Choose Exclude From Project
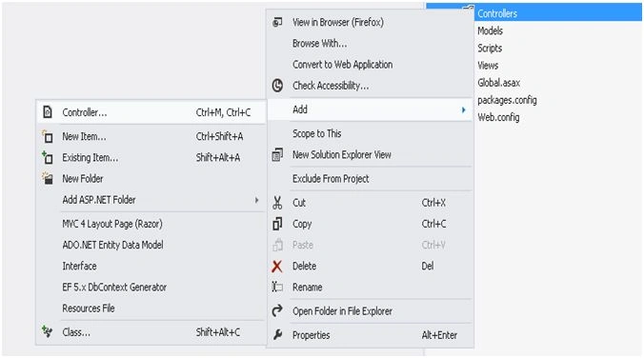 (370, 179)
